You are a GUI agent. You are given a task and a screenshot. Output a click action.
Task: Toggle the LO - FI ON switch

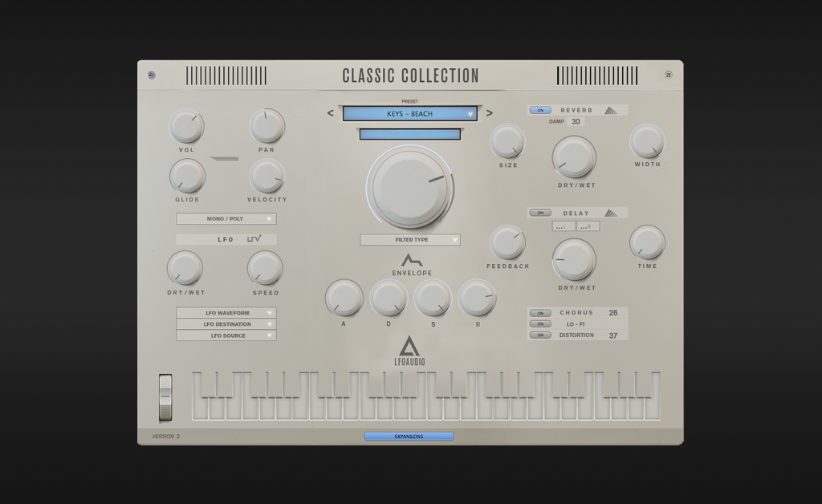(540, 323)
